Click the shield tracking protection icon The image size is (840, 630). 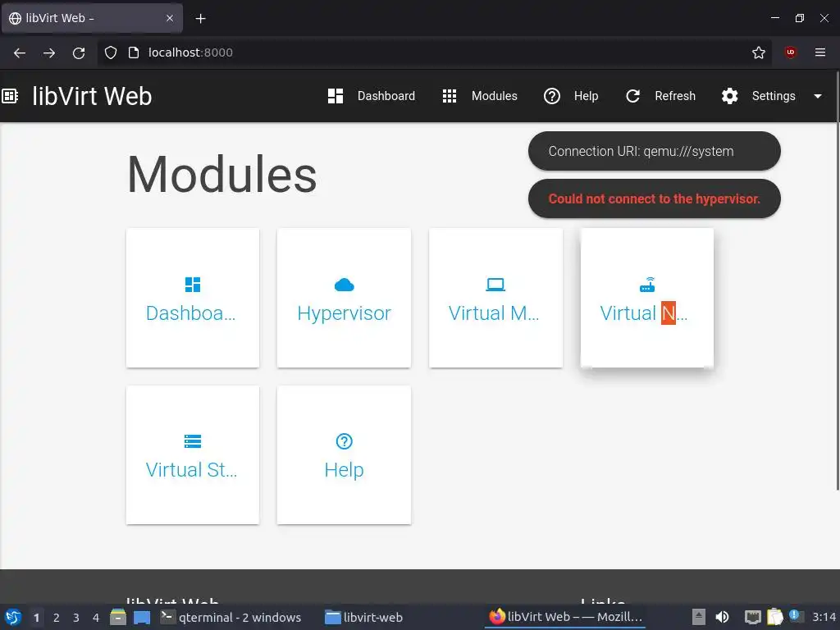coord(111,52)
